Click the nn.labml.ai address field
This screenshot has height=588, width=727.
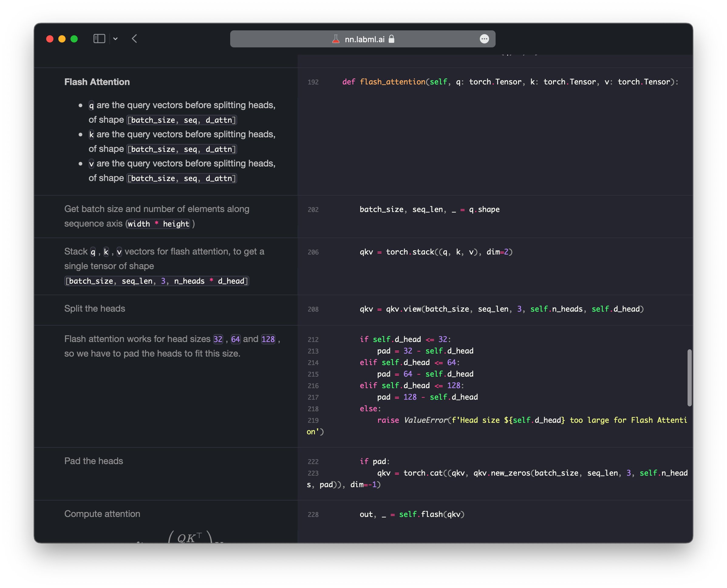coord(364,39)
